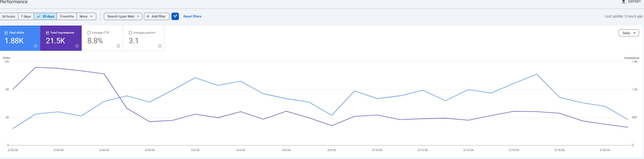Screen dimensions: 644x159
Task: Click the blue filter options icon
Action: point(175,16)
